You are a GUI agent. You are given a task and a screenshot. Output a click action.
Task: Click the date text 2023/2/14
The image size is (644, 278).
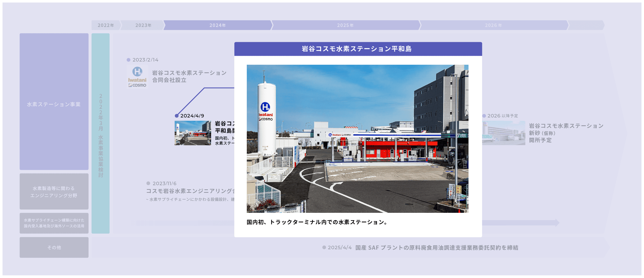click(x=145, y=60)
